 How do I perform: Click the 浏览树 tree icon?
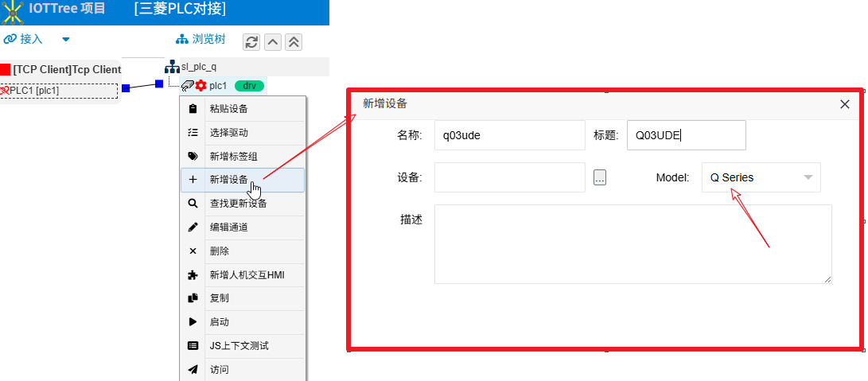click(182, 39)
